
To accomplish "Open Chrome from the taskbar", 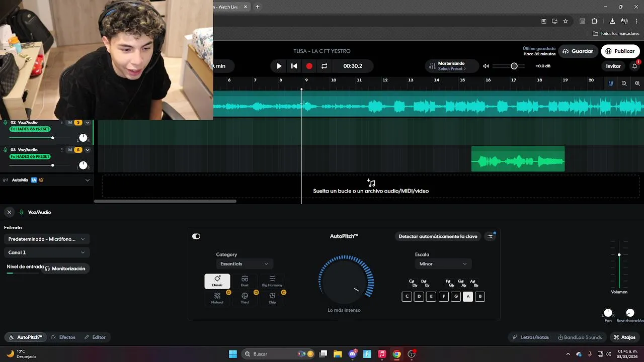I will [396, 354].
